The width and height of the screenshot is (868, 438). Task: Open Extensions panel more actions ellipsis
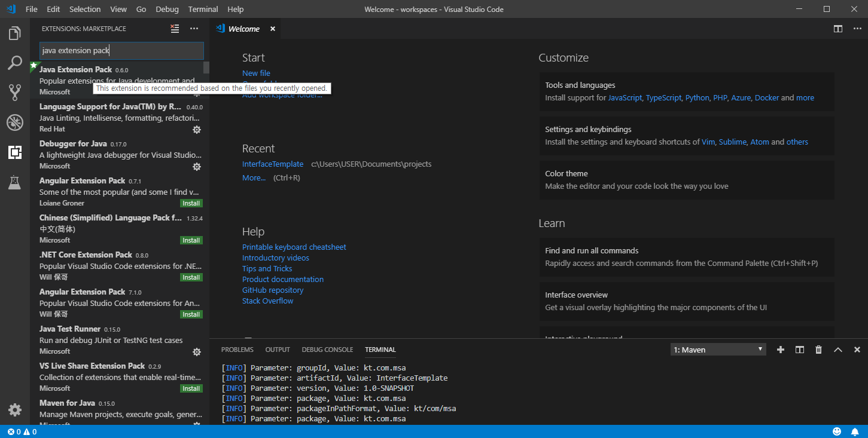[x=194, y=29]
